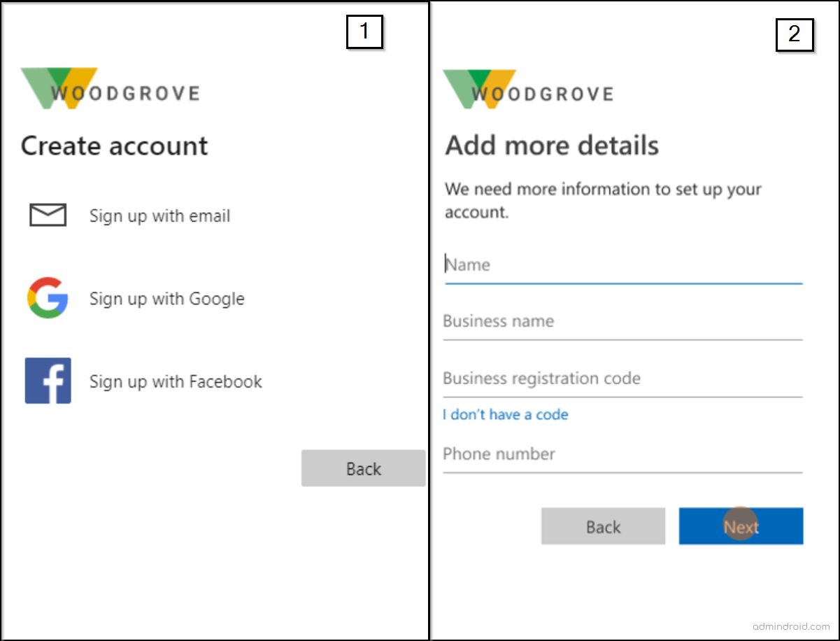840x641 pixels.
Task: Choose Sign up with Google option
Action: coord(166,298)
